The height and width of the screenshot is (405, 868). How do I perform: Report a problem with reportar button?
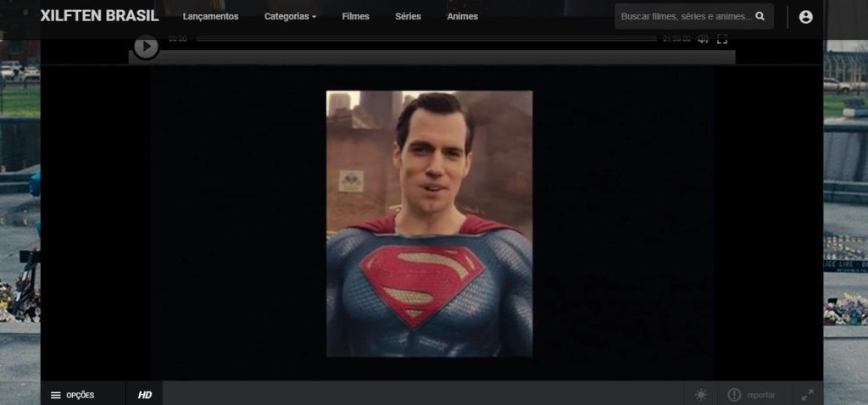point(752,395)
